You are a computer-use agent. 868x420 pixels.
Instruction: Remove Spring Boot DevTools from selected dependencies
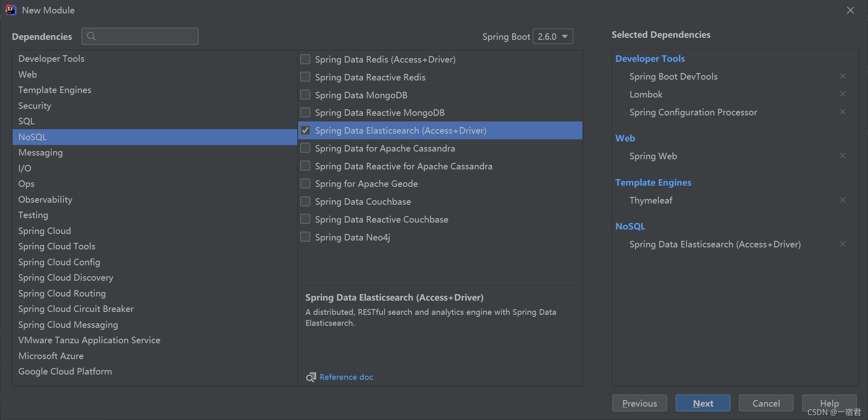[x=843, y=76]
